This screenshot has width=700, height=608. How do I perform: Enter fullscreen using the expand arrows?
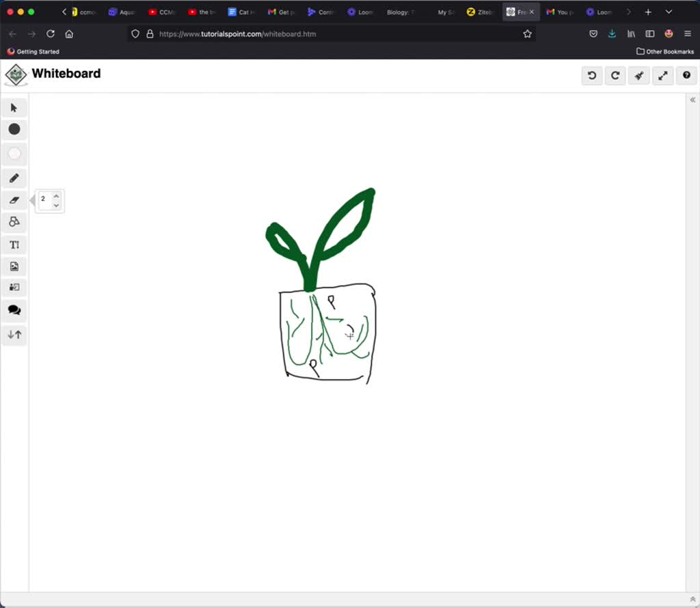(x=662, y=75)
